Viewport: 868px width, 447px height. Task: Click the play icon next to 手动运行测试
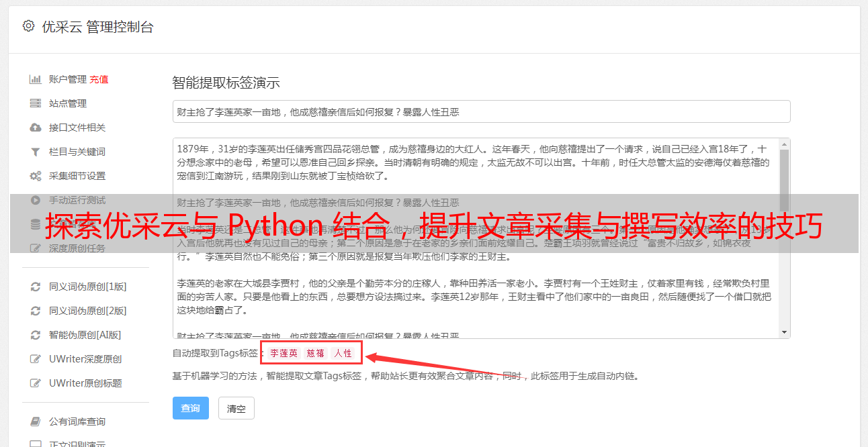tap(36, 200)
